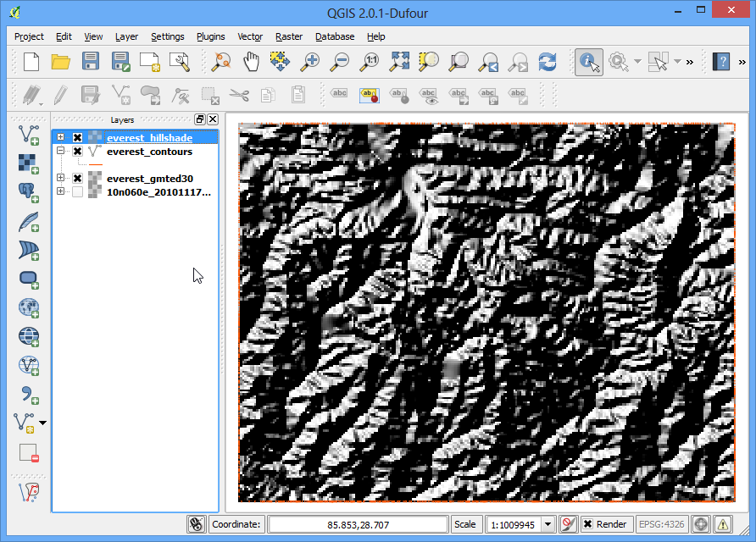Screen dimensions: 756x542
Task: Click the Add PostGIS Layer elephant icon
Action: click(x=29, y=192)
